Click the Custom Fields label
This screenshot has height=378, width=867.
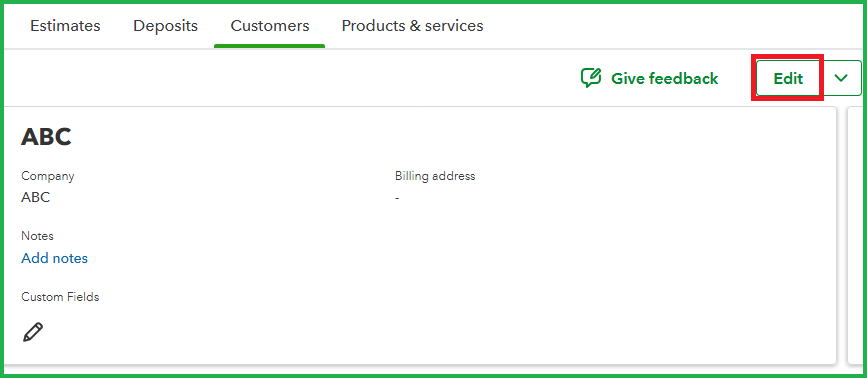60,297
